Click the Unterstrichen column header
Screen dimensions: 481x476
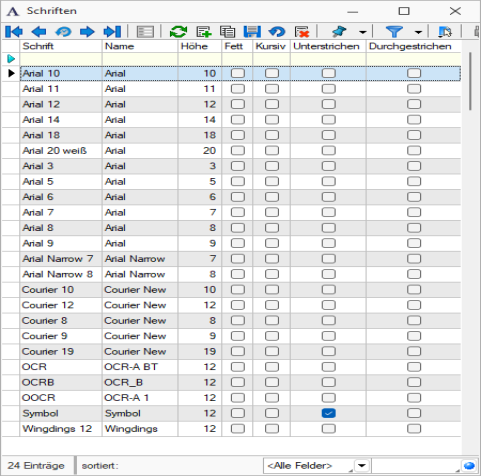[x=328, y=46]
